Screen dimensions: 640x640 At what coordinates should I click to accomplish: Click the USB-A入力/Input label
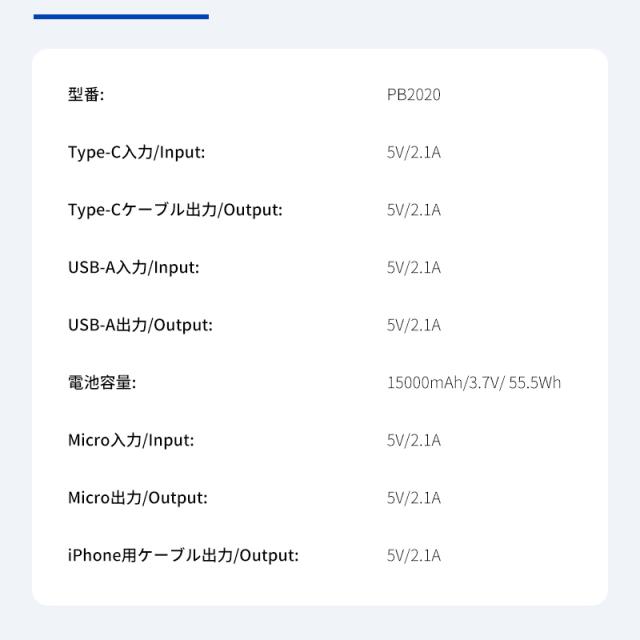(133, 267)
